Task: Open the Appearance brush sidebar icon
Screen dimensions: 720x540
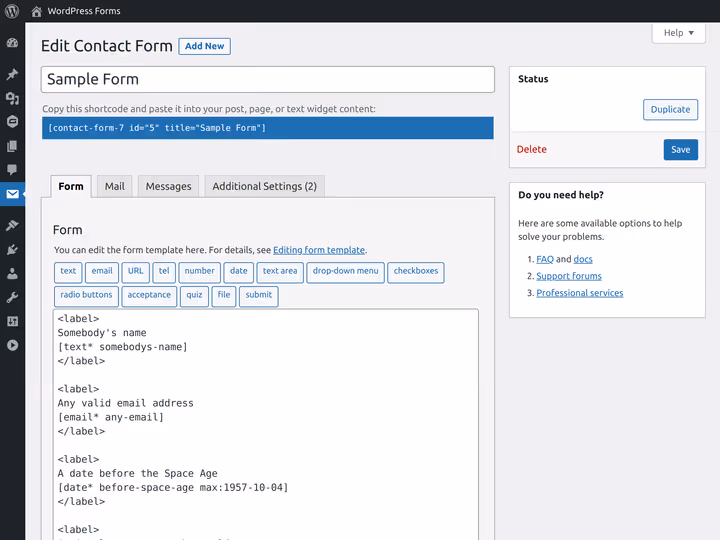Action: (12, 225)
